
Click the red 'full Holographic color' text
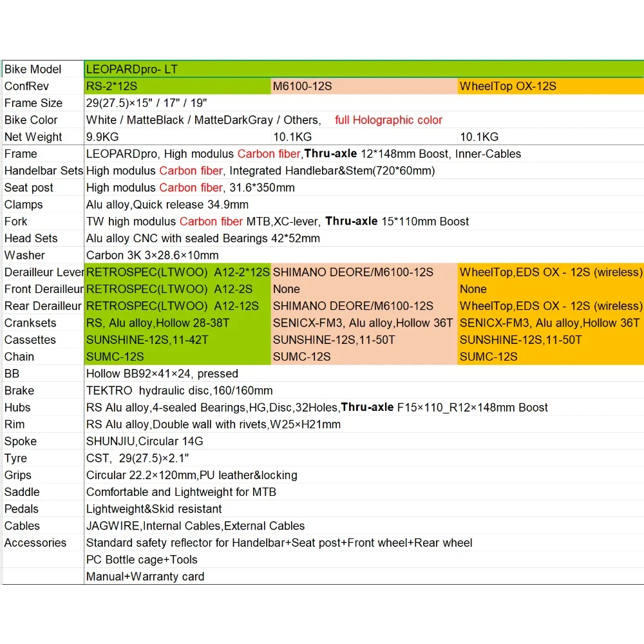(x=388, y=120)
